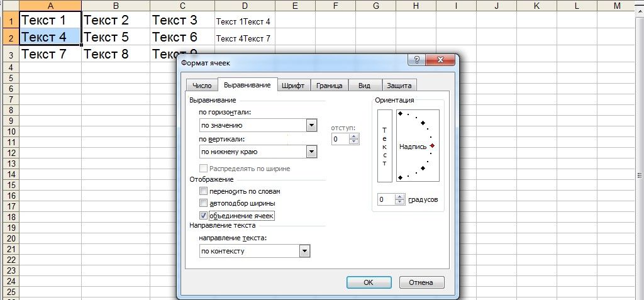
Task: Select the vertical Текст orientation box
Action: tap(384, 146)
